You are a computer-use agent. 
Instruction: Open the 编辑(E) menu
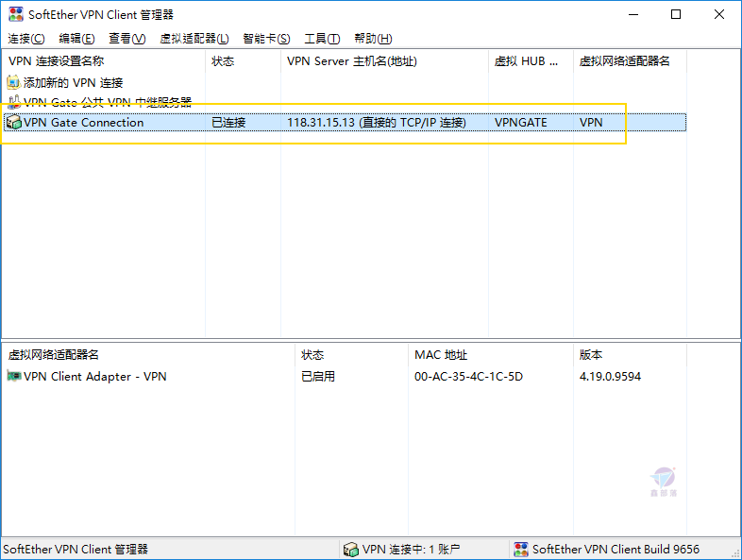pyautogui.click(x=76, y=39)
